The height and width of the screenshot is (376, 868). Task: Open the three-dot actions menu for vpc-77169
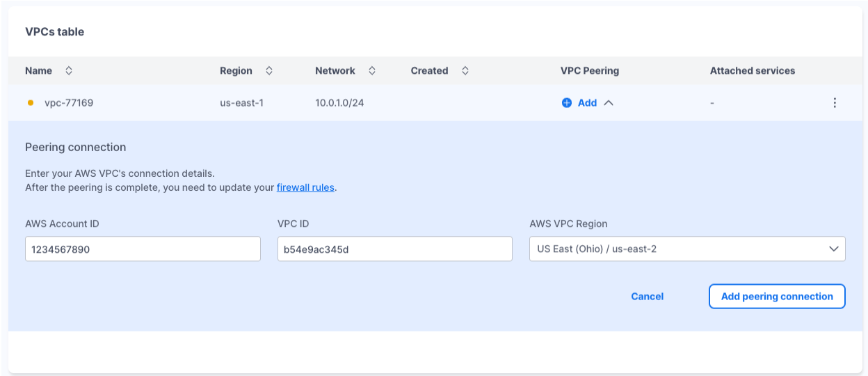click(835, 103)
